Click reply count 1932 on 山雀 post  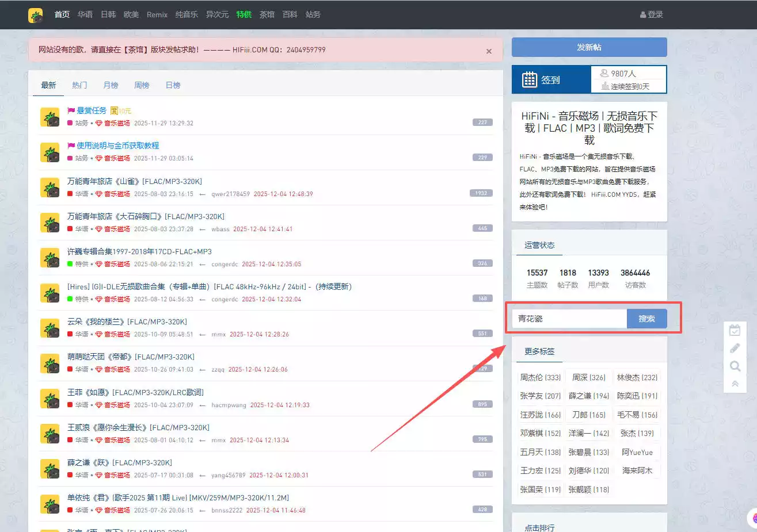[x=481, y=193]
